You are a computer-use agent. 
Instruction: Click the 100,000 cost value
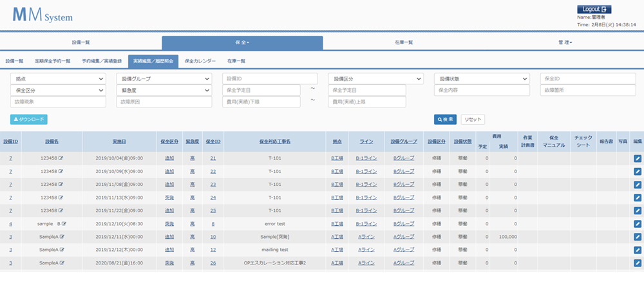click(x=508, y=237)
